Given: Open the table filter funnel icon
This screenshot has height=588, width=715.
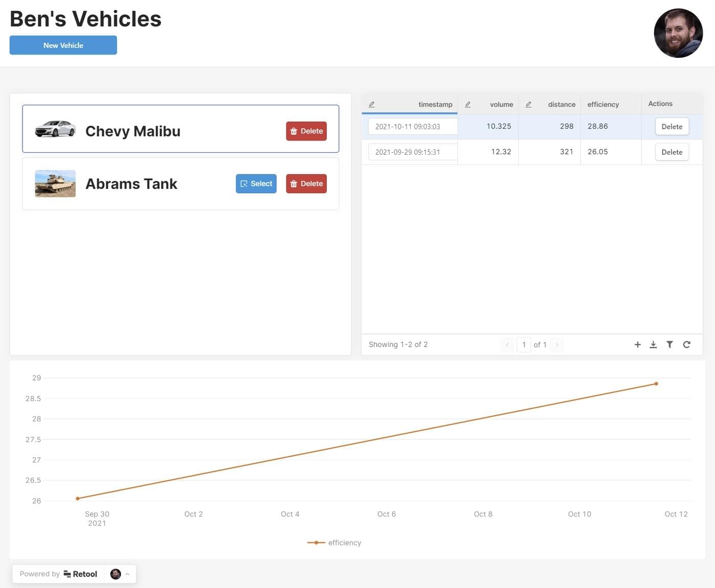Looking at the screenshot, I should click(670, 345).
